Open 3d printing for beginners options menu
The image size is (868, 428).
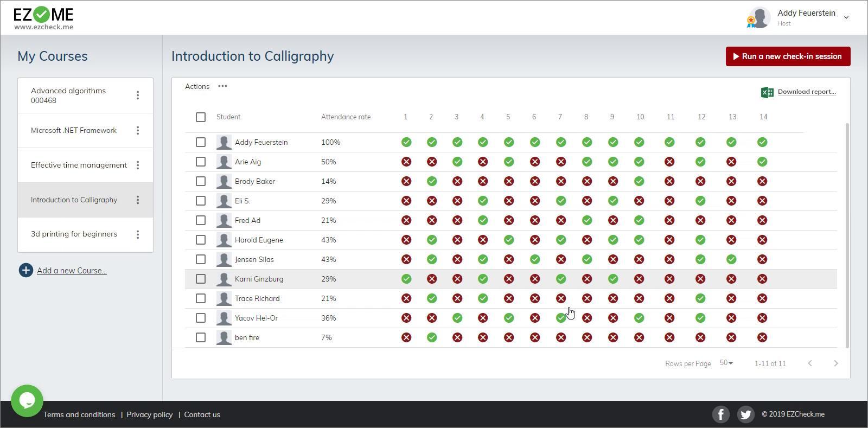point(138,234)
